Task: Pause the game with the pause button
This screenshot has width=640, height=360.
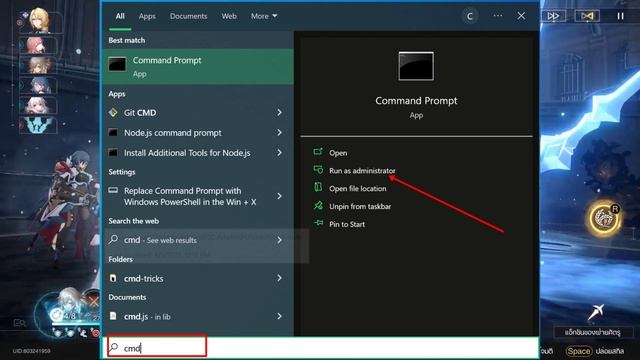Action: [620, 16]
